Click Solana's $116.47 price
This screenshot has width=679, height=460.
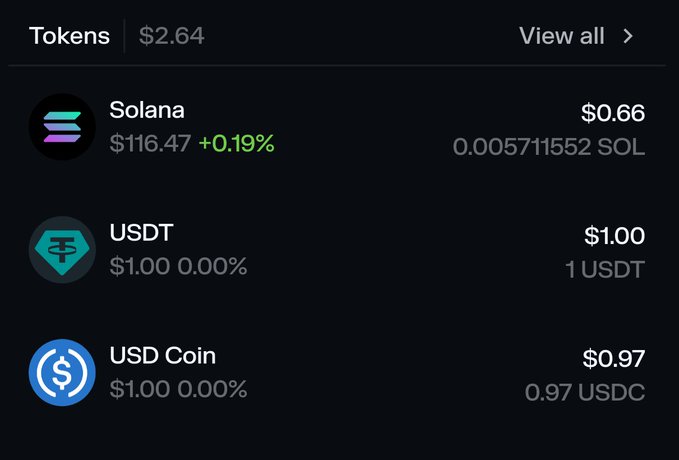[150, 144]
